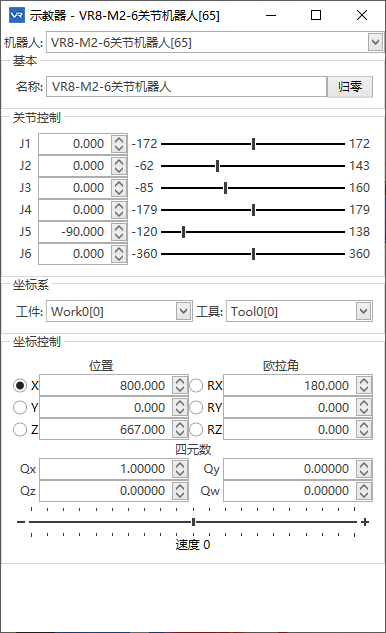Screen dimensions: 386x633
Task: Click the J2 slider handle
Action: [217, 166]
